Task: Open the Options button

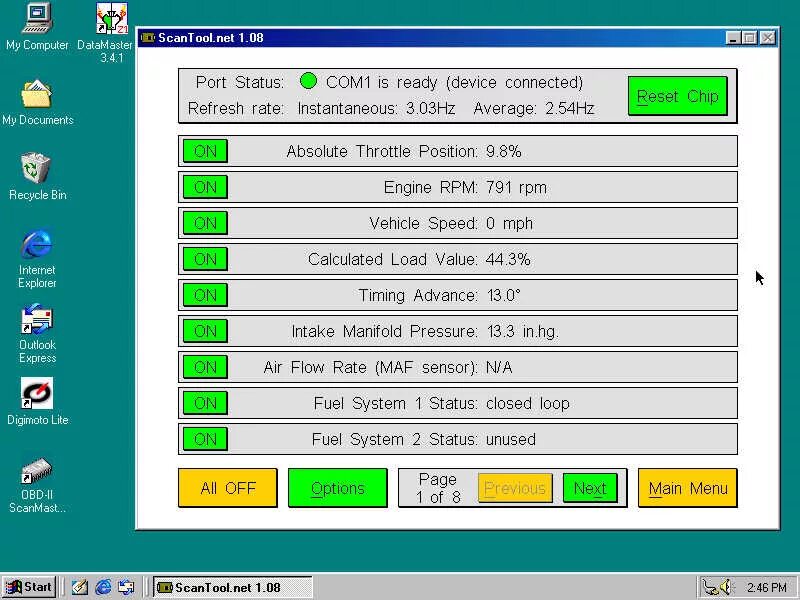Action: pos(338,488)
